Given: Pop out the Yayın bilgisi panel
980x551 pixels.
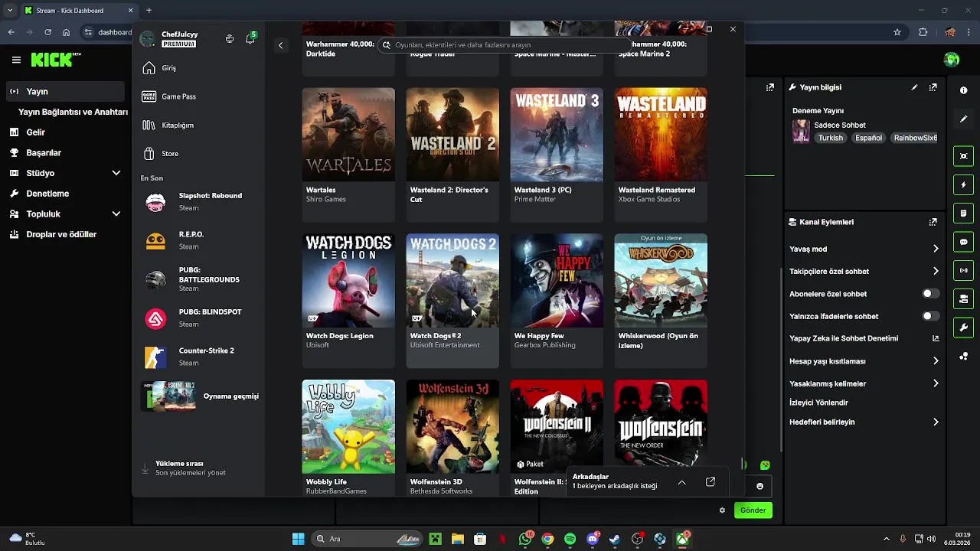Looking at the screenshot, I should pos(933,87).
